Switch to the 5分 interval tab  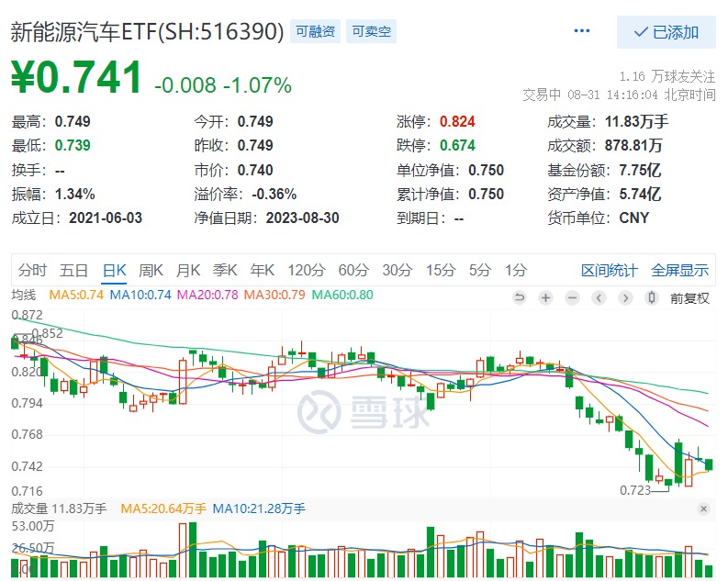tap(480, 270)
